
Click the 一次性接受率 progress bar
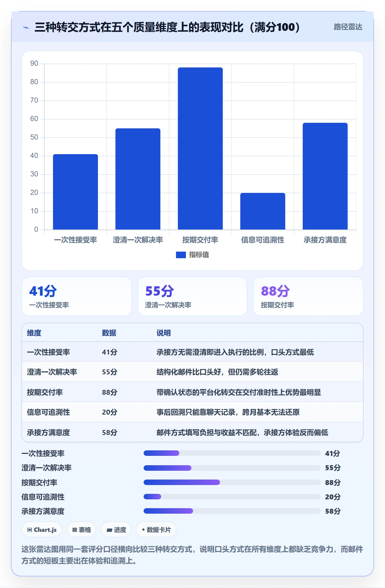(x=232, y=453)
